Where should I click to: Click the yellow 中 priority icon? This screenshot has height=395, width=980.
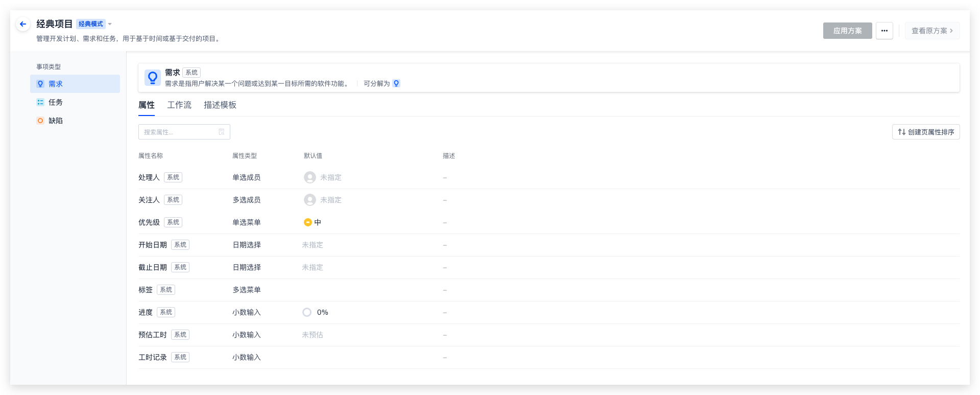click(308, 222)
